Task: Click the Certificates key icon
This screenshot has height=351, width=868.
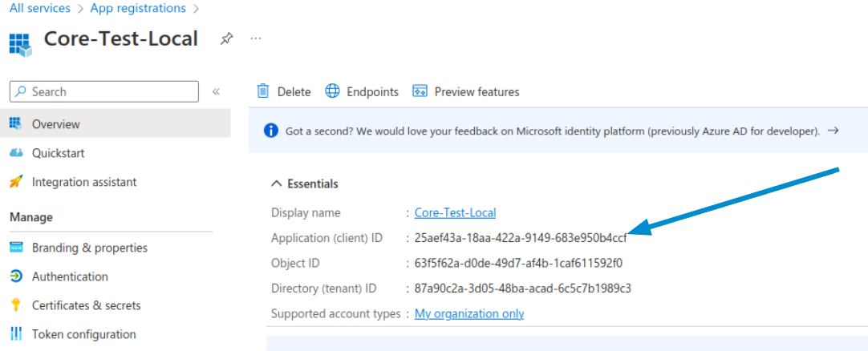Action: tap(16, 305)
